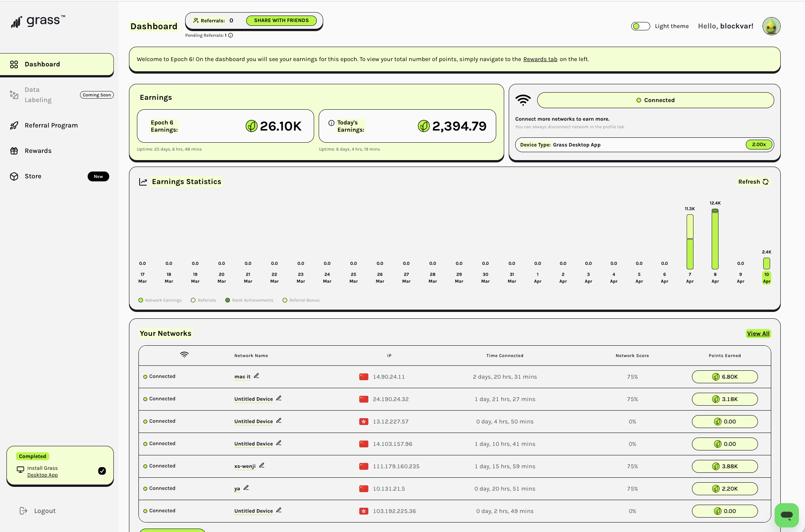Screen dimensions: 805x532
Task: Click 'Time Connected' column header
Action: point(505,356)
